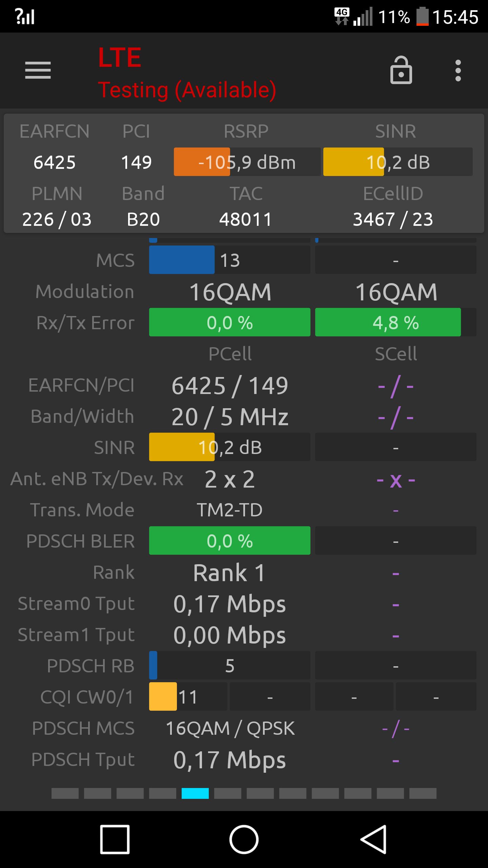Viewport: 488px width, 868px height.
Task: Tap the Android home button
Action: (244, 839)
